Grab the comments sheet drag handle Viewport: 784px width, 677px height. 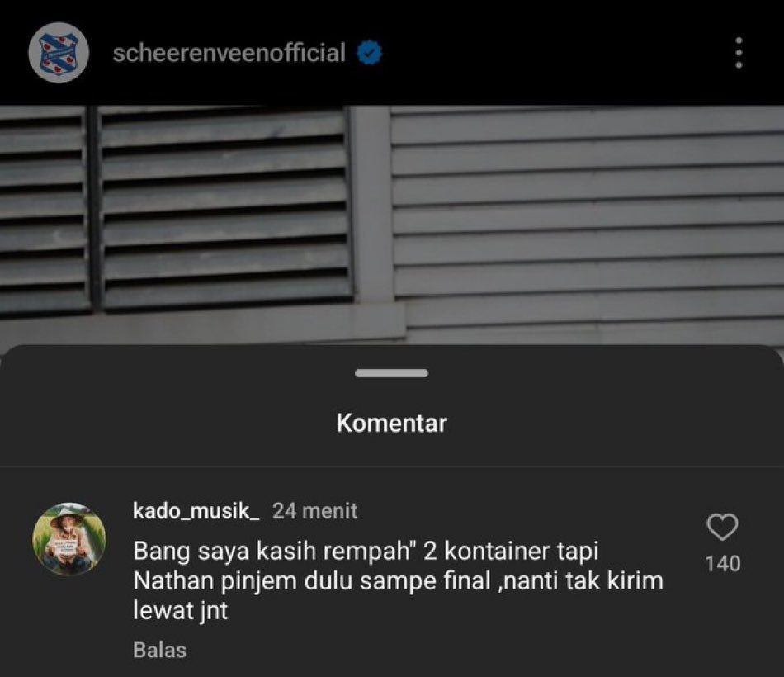click(391, 373)
